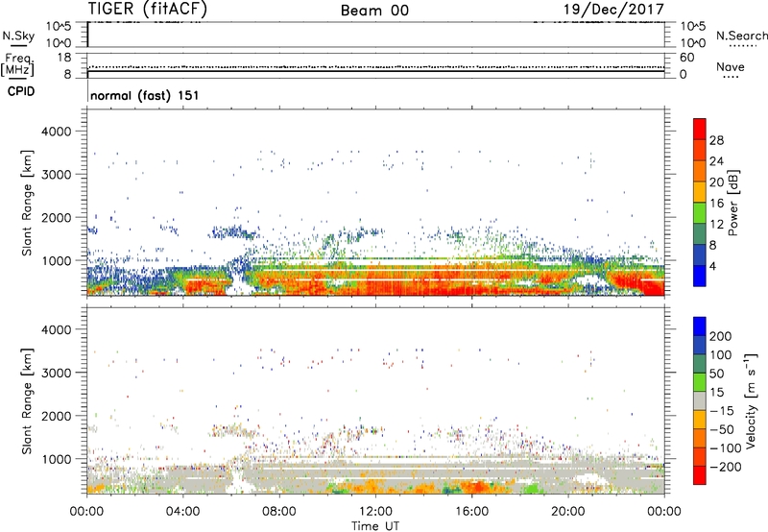Screen dimensions: 768x532
Task: Pick the top blue segment of Velocity colorbar
Action: click(x=700, y=326)
